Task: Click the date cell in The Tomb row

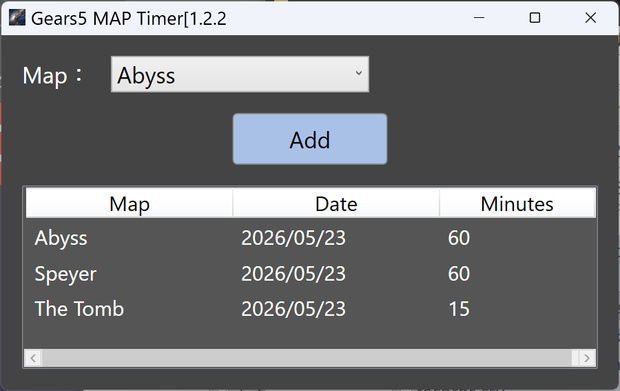Action: tap(293, 309)
